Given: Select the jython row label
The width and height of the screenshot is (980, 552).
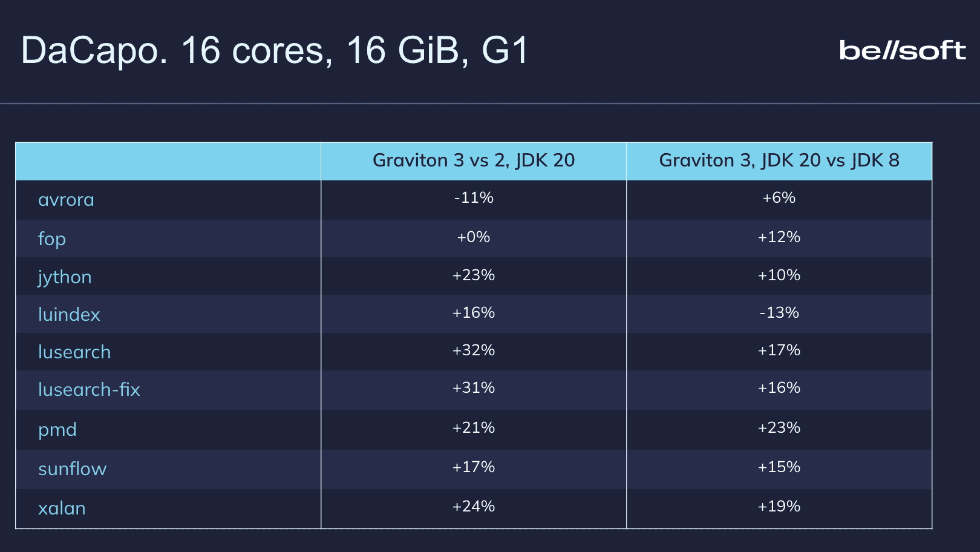Looking at the screenshot, I should click(x=65, y=277).
